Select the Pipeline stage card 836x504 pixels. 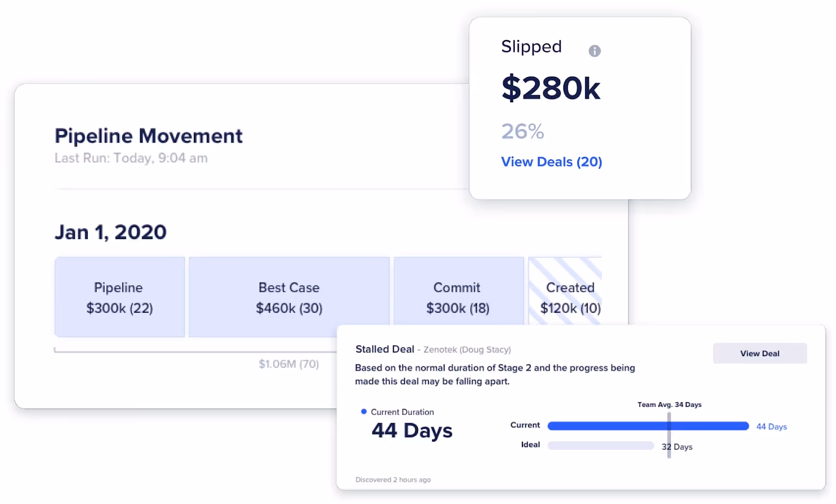(x=119, y=297)
